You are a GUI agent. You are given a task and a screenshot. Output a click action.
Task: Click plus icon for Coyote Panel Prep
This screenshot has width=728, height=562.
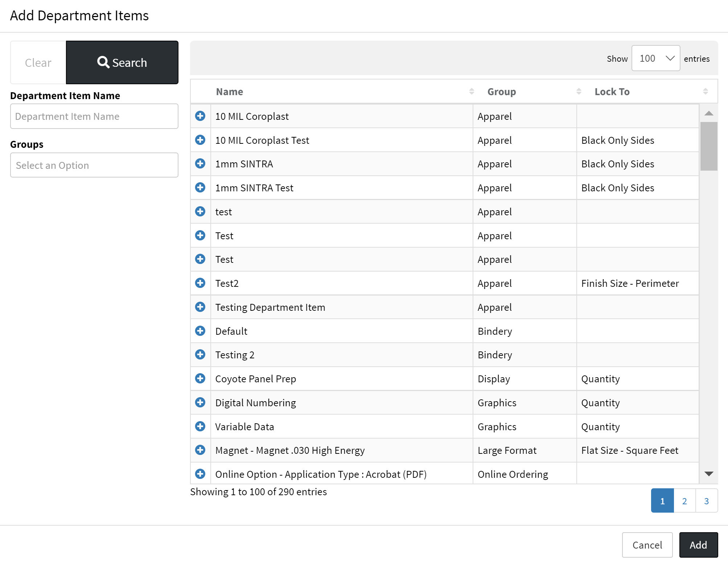coord(200,379)
